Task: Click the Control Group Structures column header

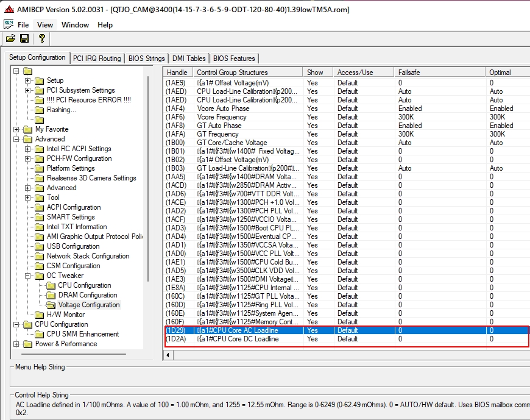Action: (248, 73)
